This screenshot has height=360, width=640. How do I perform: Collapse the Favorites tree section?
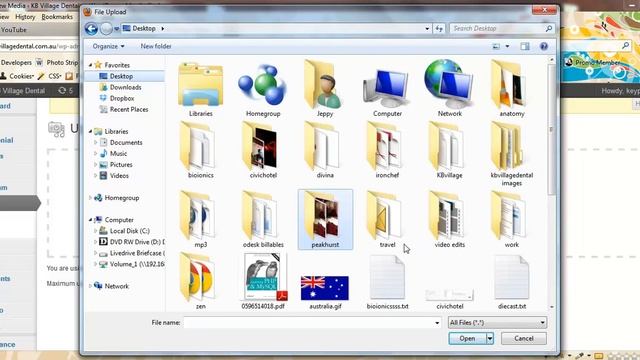[x=91, y=65]
